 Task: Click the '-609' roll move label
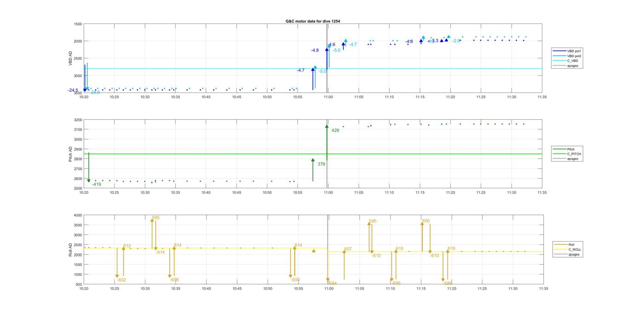pos(295,280)
